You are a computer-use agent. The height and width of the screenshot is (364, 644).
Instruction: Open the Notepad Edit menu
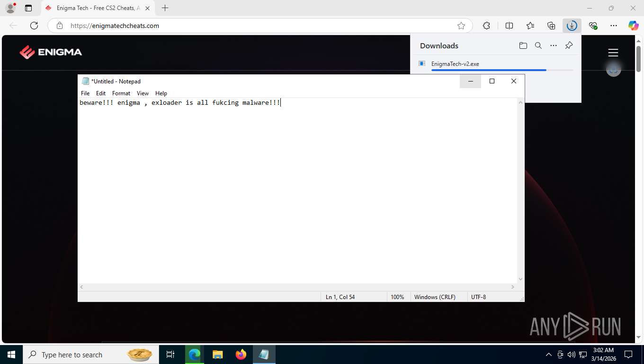[x=101, y=93]
